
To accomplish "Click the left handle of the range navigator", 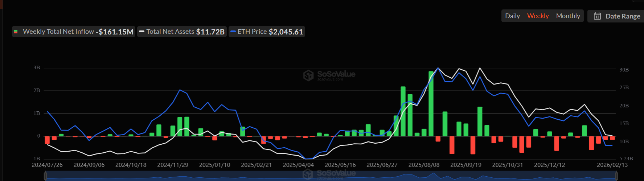I will point(45,176).
